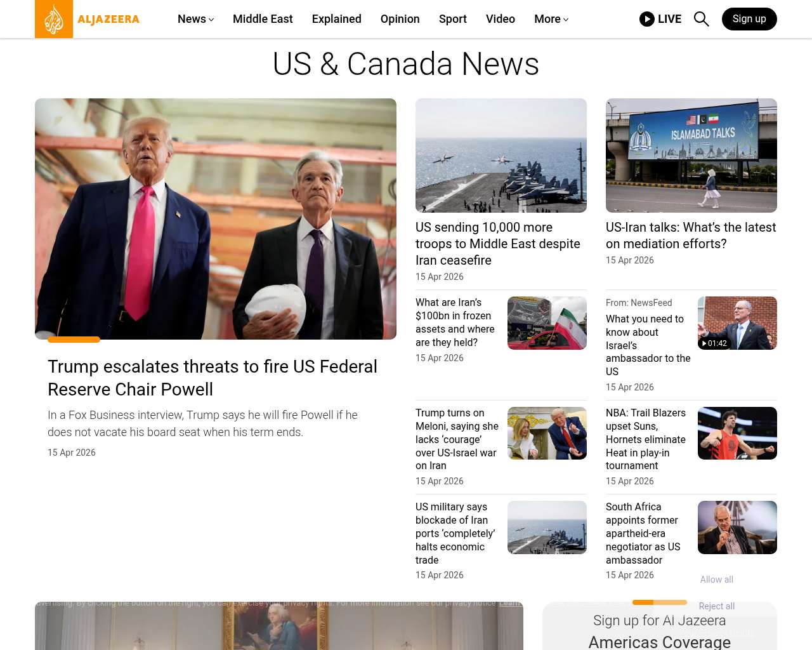
Task: Click the Allow all cookies button
Action: [716, 580]
